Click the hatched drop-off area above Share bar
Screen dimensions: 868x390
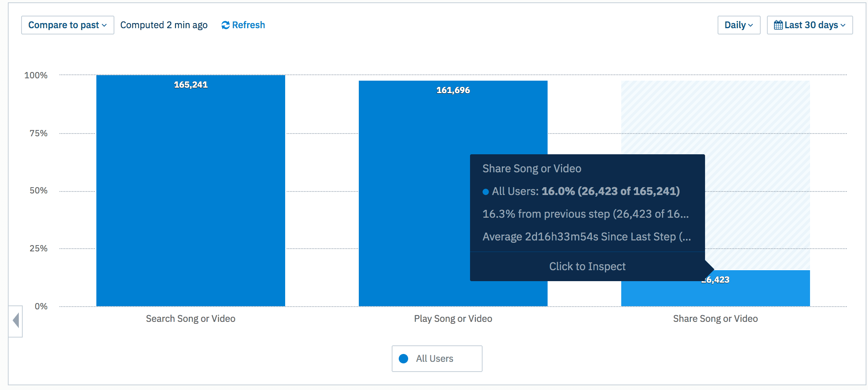pyautogui.click(x=756, y=117)
